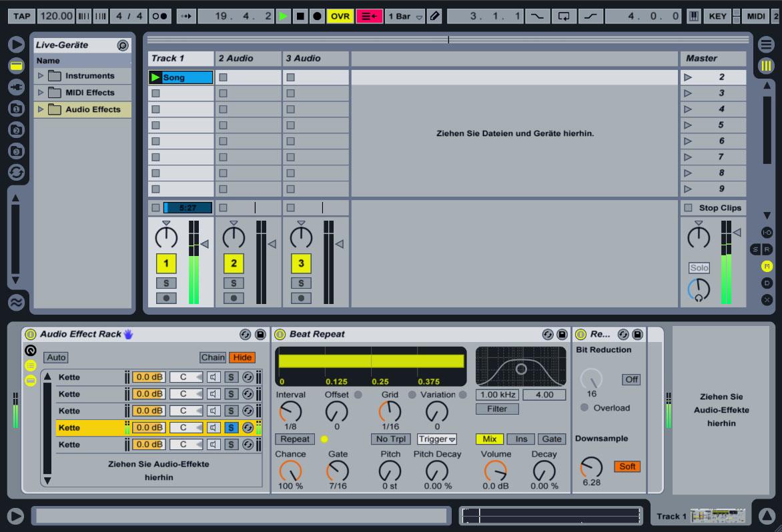
Task: Toggle track 3 Audio activator button
Action: tap(301, 263)
